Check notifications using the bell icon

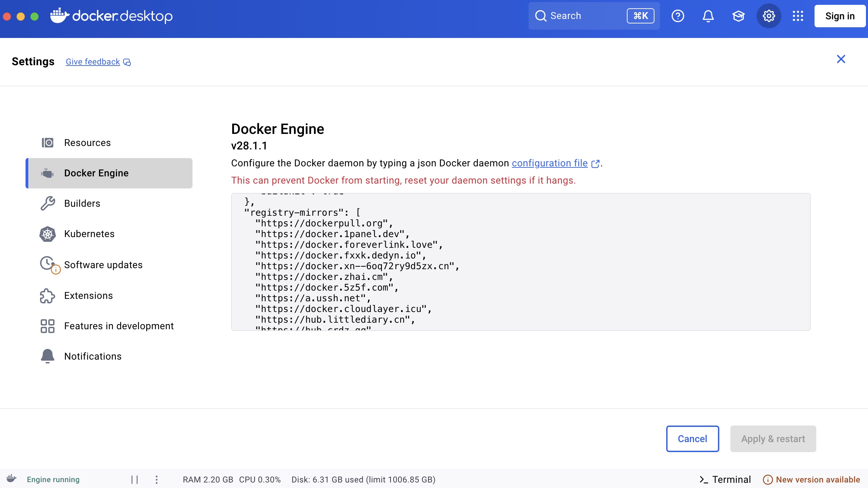tap(708, 16)
